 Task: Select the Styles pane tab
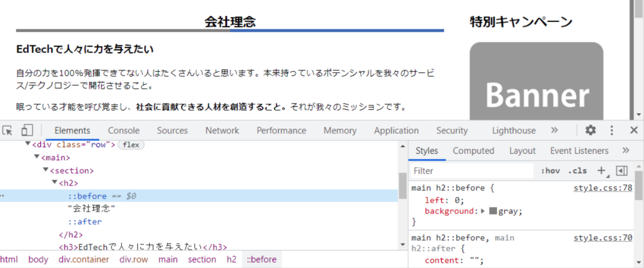[x=427, y=151]
